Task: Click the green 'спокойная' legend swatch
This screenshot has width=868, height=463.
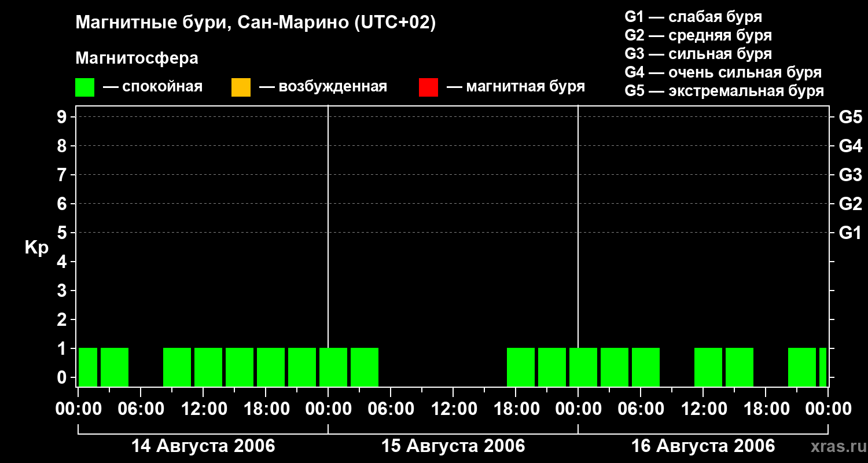Action: coord(84,87)
